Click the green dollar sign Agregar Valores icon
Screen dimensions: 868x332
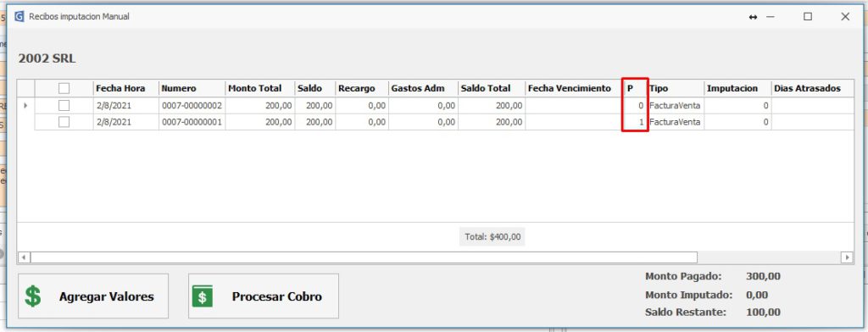(x=33, y=296)
